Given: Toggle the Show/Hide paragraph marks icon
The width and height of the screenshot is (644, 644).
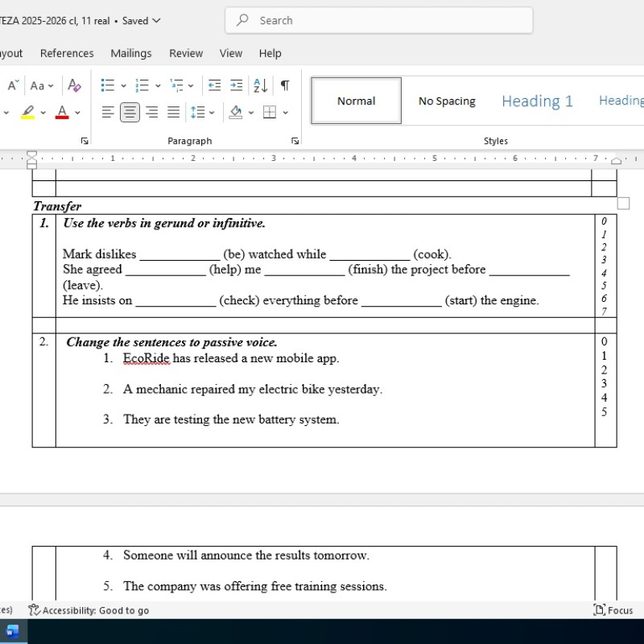Looking at the screenshot, I should (x=283, y=85).
